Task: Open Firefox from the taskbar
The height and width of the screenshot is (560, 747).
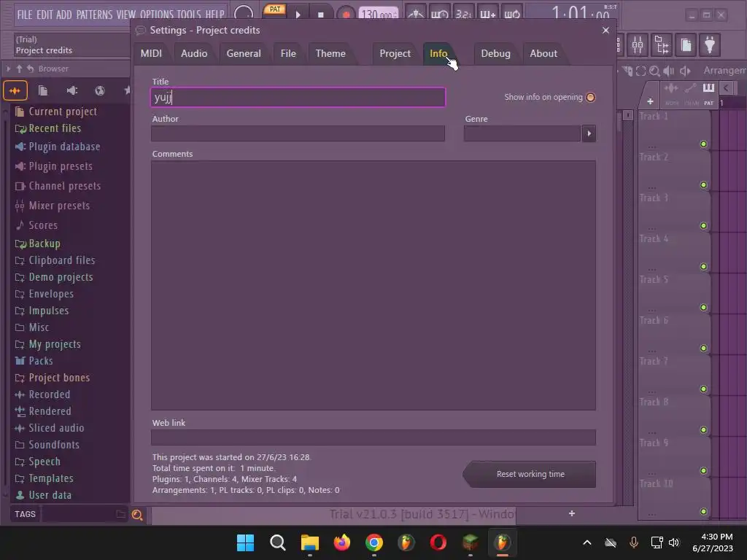Action: coord(341,542)
